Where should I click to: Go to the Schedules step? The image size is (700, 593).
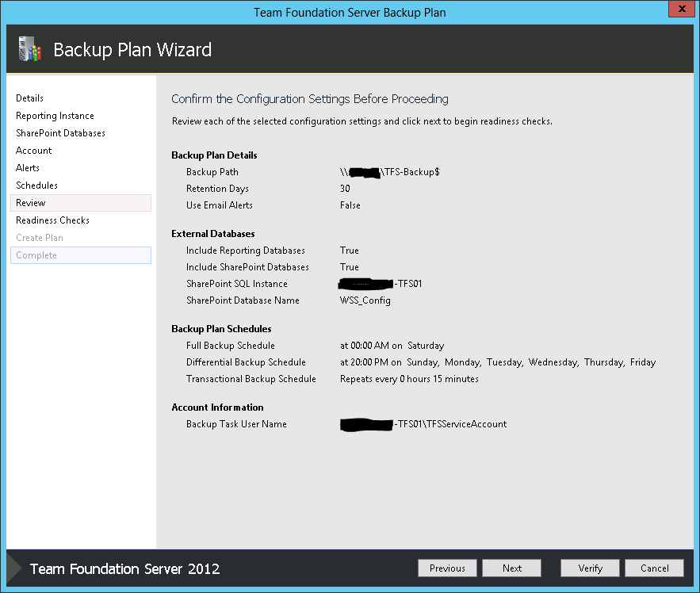pyautogui.click(x=36, y=186)
